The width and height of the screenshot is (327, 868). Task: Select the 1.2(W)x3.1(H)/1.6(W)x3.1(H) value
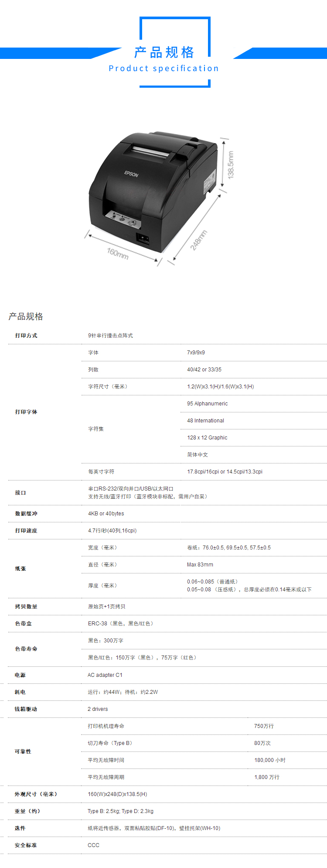point(220,387)
